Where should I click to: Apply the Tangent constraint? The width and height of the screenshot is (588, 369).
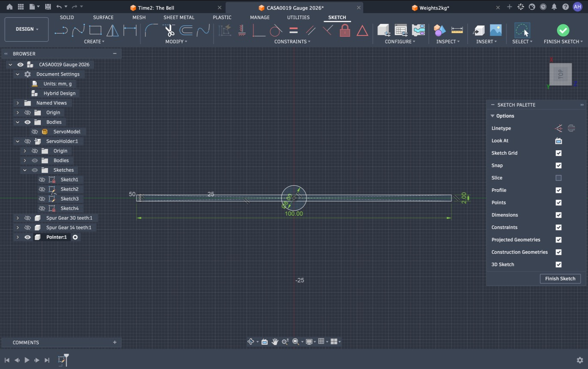(276, 30)
